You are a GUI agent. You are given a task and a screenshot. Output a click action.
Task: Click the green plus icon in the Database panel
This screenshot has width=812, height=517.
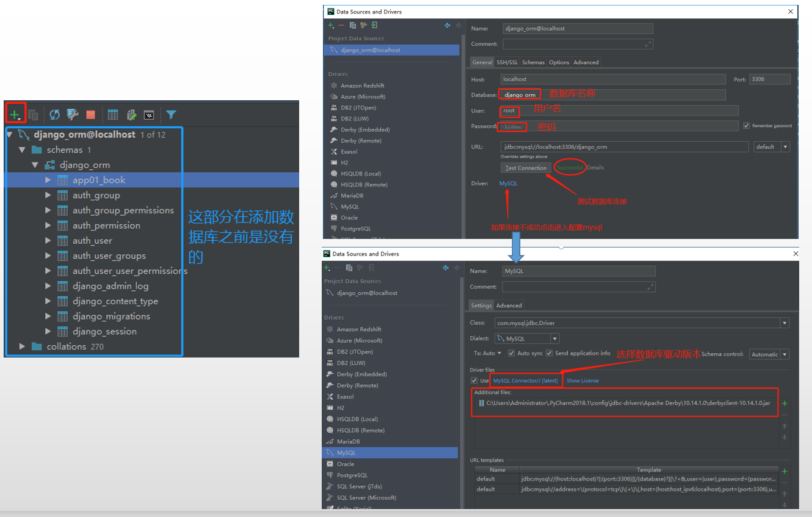[15, 114]
